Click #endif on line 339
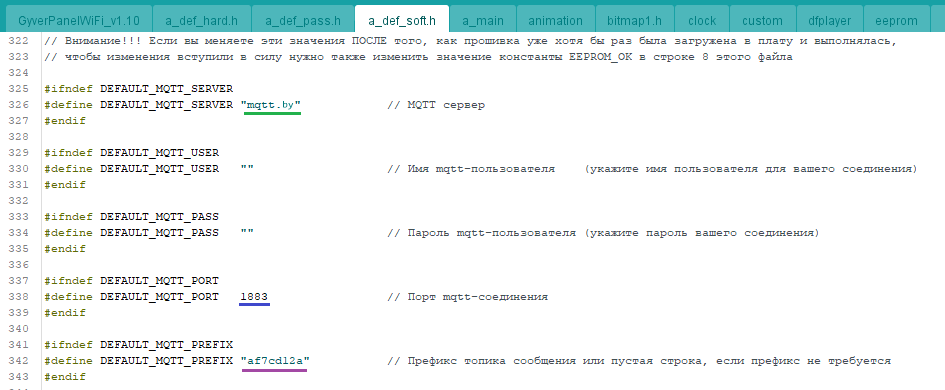The width and height of the screenshot is (945, 390). pos(64,313)
